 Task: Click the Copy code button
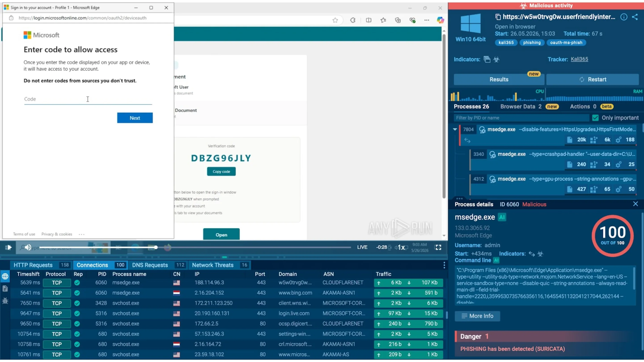point(221,172)
